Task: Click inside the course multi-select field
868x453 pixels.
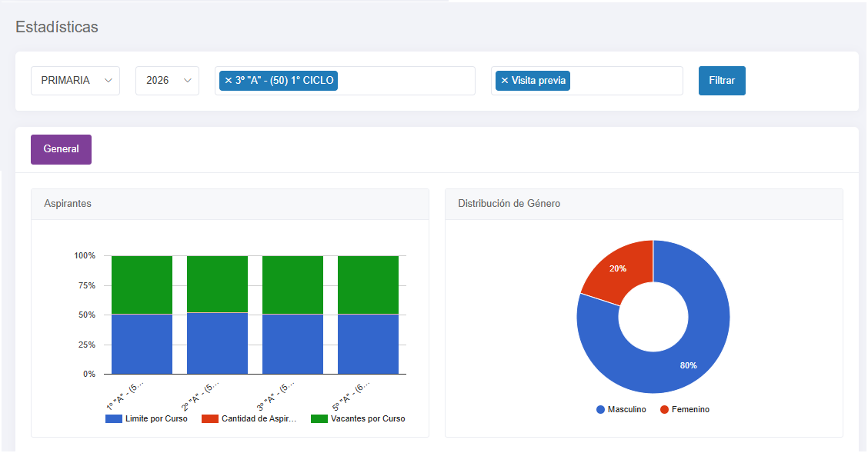Action: [407, 81]
